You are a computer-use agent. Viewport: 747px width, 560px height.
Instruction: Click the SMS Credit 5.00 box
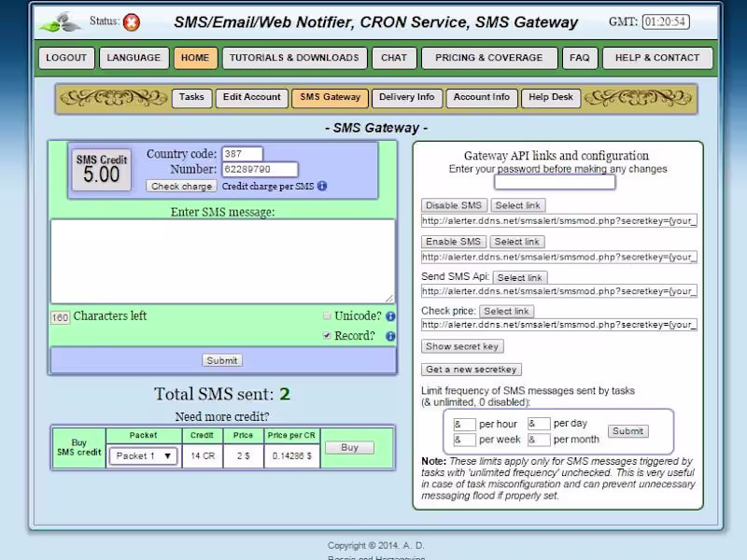[x=102, y=170]
